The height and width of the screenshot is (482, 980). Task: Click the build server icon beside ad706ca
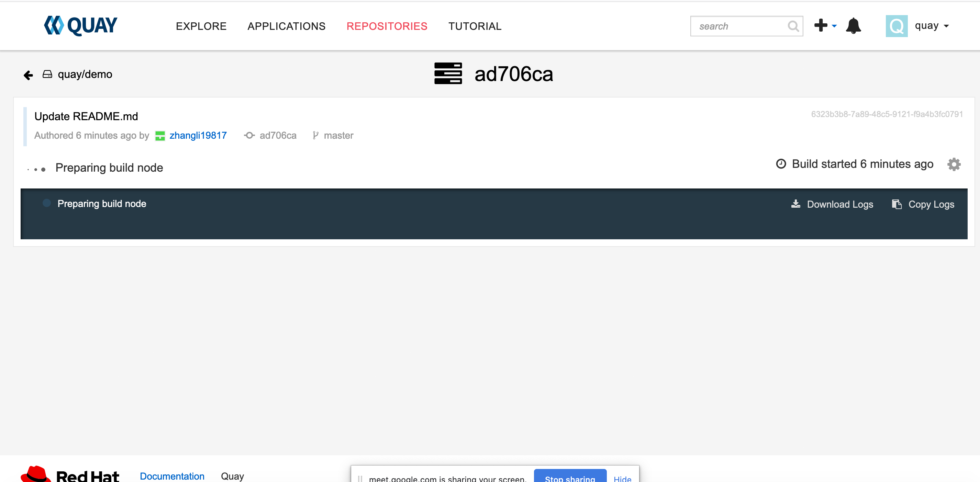(x=448, y=73)
